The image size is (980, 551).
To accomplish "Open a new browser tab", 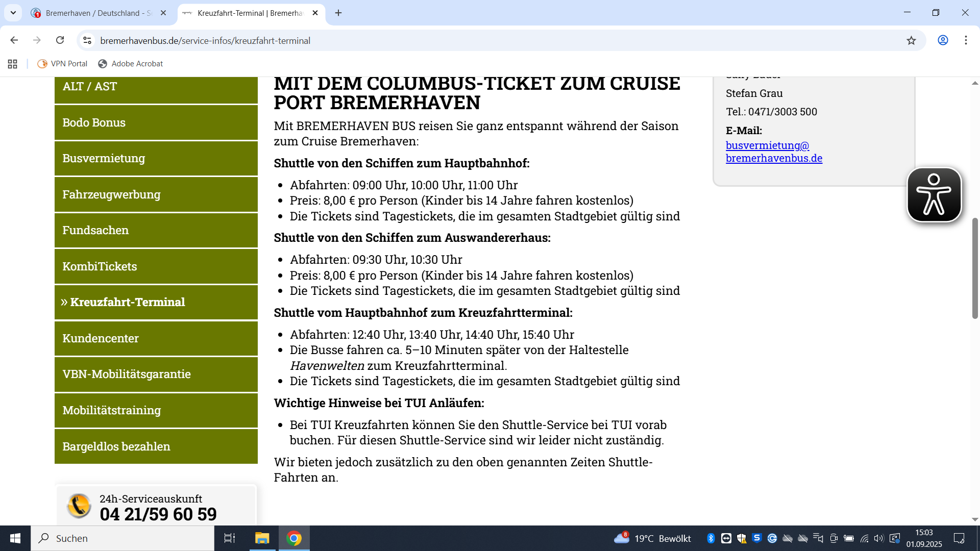I will pyautogui.click(x=338, y=13).
